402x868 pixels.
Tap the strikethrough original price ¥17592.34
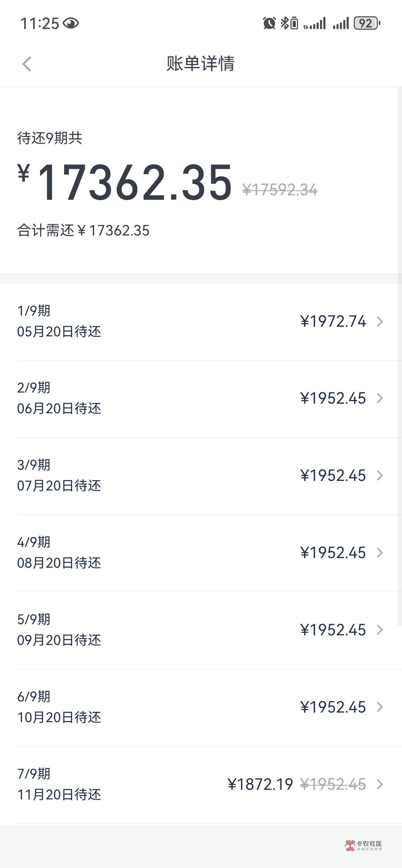(x=280, y=190)
